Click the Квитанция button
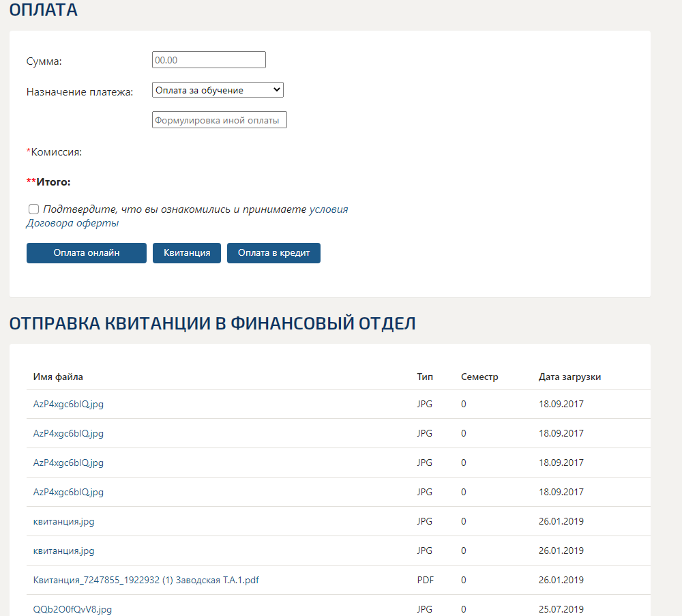 (187, 253)
